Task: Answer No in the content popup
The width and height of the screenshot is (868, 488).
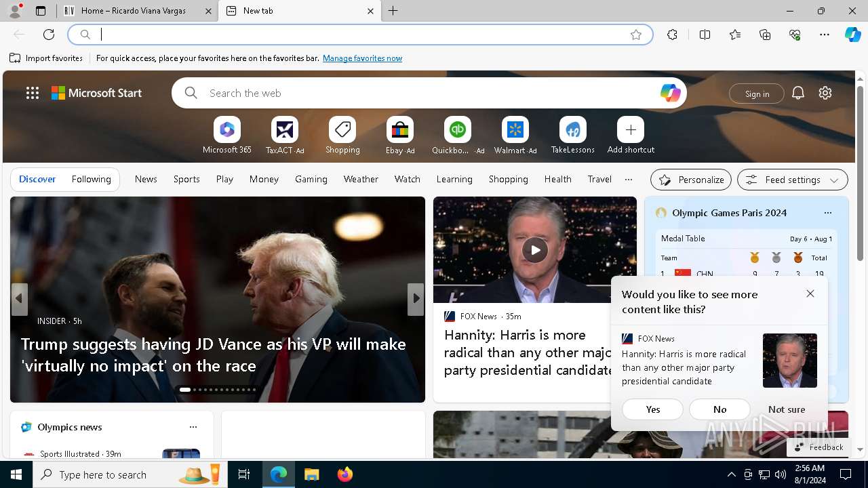Action: (x=720, y=409)
